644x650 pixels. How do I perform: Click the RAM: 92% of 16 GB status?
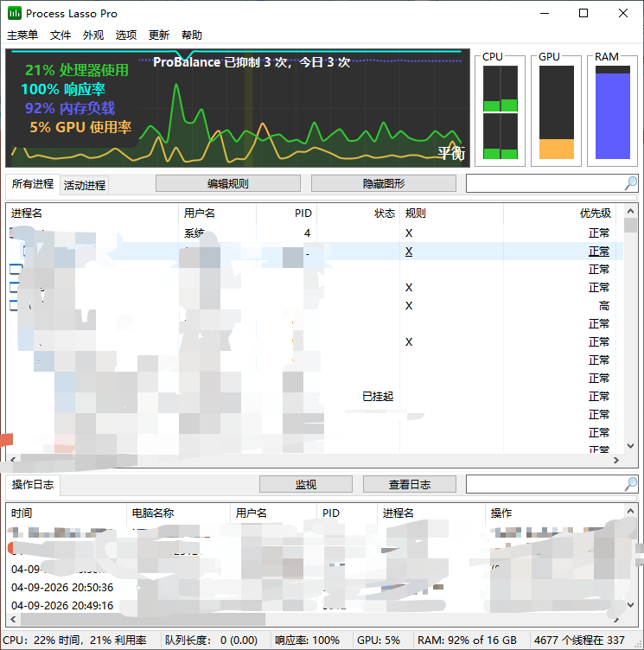[x=467, y=640]
